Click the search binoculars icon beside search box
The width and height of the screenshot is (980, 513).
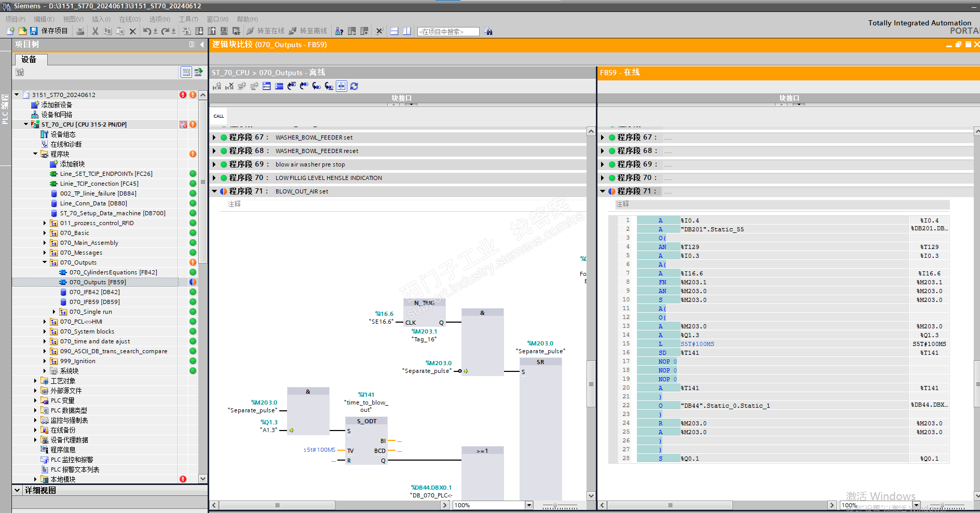pyautogui.click(x=488, y=32)
